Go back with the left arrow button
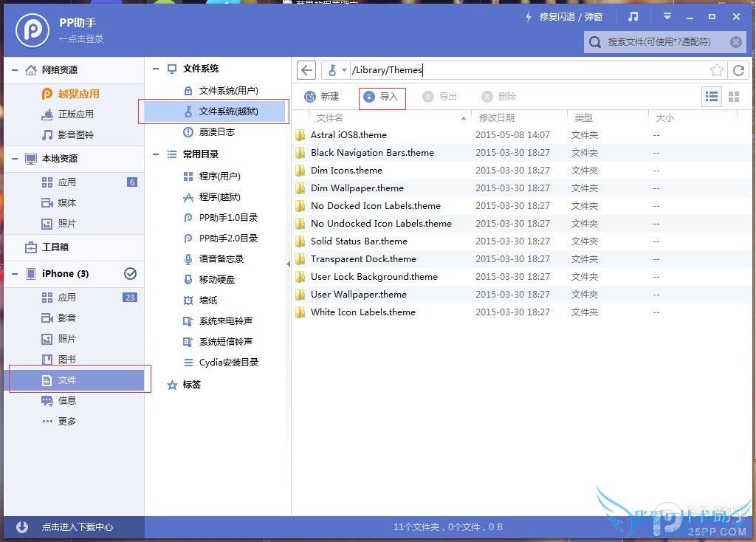Screen dimensions: 756x542 pos(306,70)
